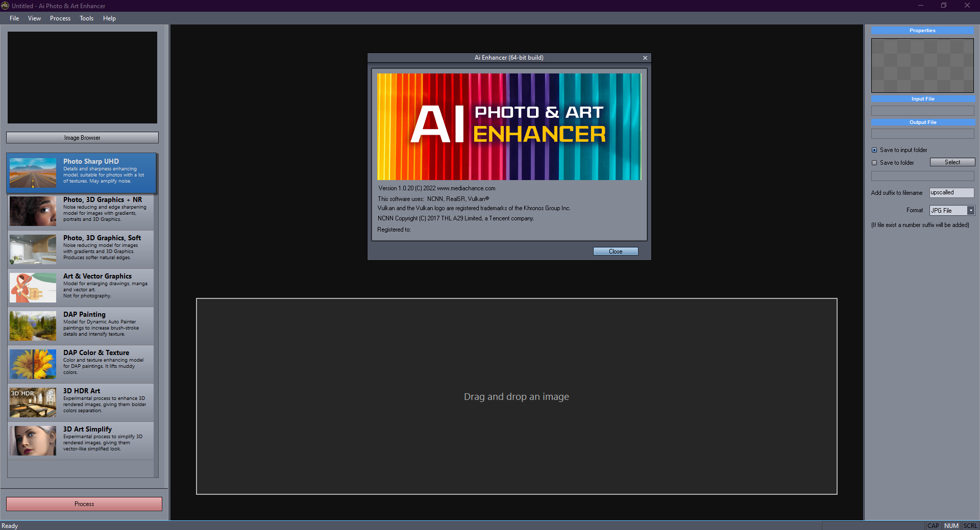Click the Close button in about dialog
The height and width of the screenshot is (530, 980).
pos(616,251)
